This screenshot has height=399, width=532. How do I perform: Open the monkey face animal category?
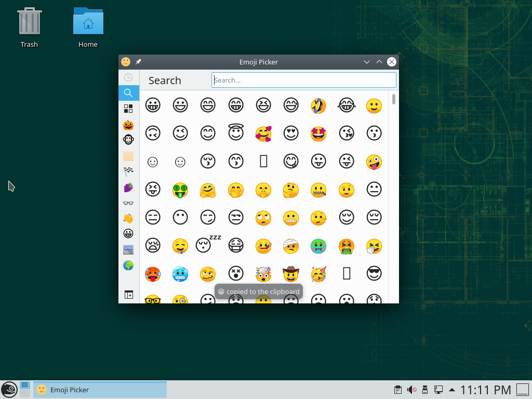[128, 139]
